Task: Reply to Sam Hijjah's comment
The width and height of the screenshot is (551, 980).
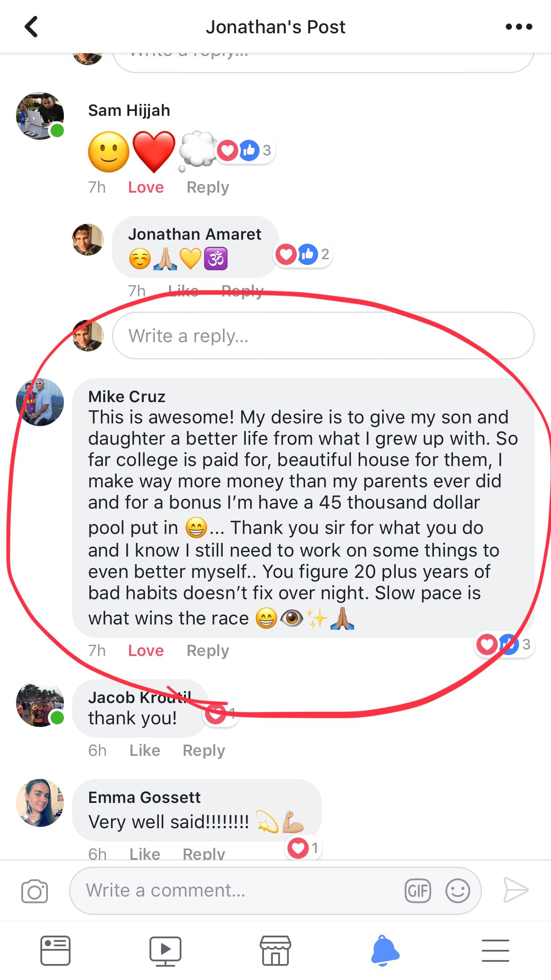Action: (208, 187)
